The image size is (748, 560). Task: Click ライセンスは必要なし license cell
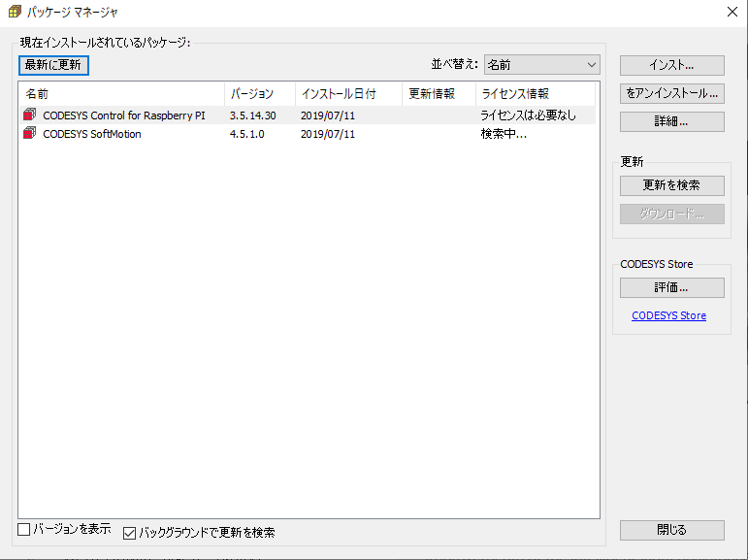pyautogui.click(x=528, y=115)
